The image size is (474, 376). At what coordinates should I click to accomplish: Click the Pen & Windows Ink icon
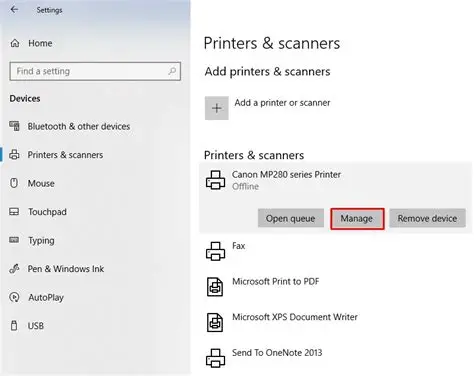(14, 269)
